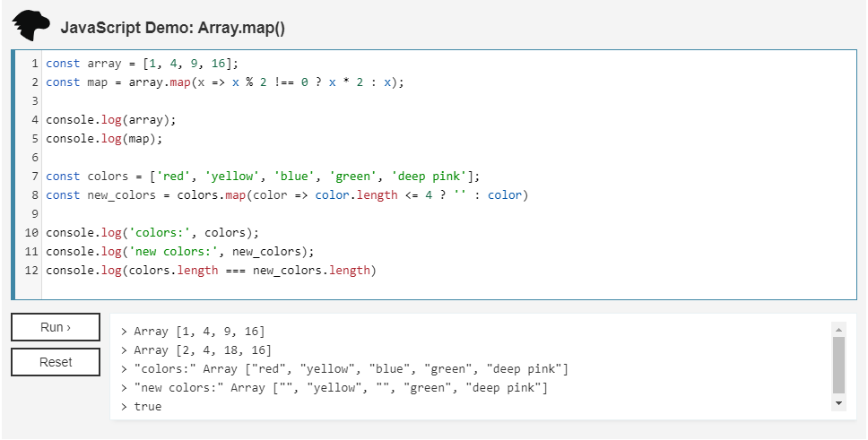Click output 'Array [1, 4, 9, 16]'
This screenshot has width=868, height=440.
point(199,332)
